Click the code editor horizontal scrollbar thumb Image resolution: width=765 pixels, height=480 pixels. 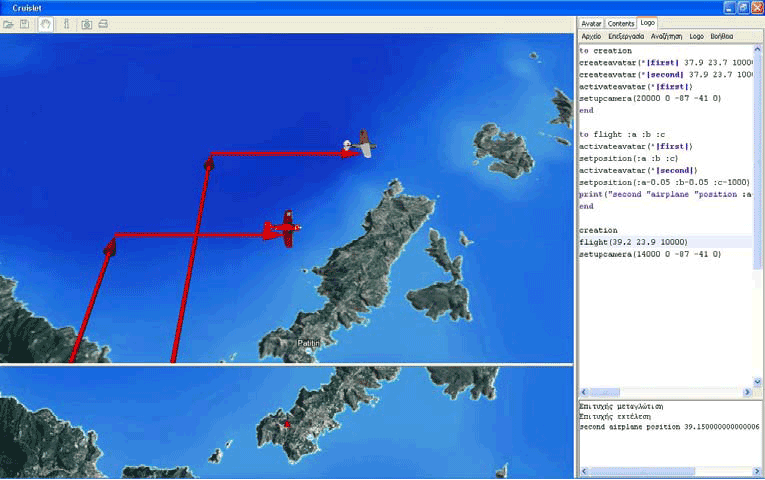click(605, 392)
